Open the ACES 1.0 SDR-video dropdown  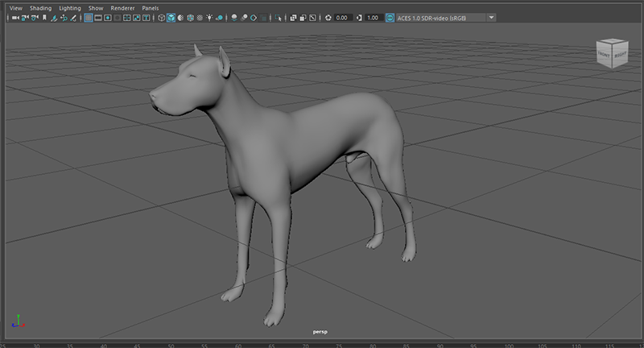pos(491,17)
